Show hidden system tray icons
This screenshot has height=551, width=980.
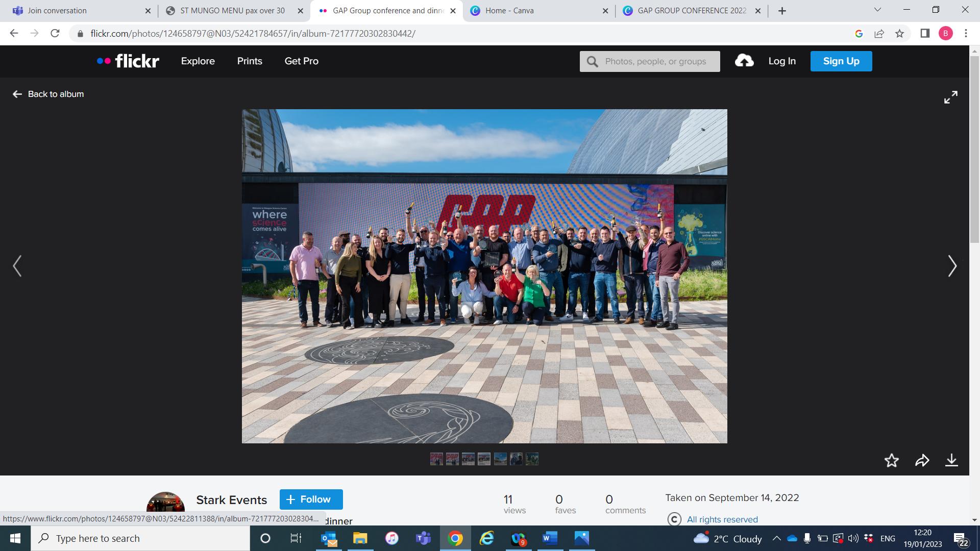(776, 538)
